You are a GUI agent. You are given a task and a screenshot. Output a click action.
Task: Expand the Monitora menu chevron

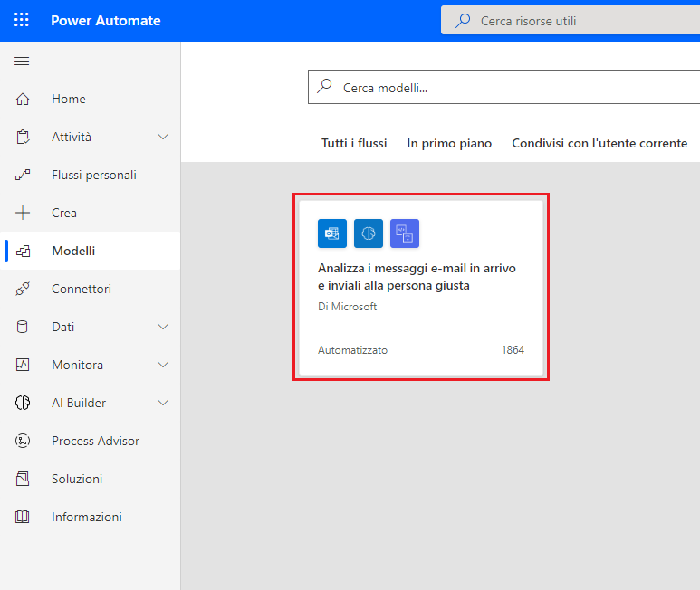(163, 365)
